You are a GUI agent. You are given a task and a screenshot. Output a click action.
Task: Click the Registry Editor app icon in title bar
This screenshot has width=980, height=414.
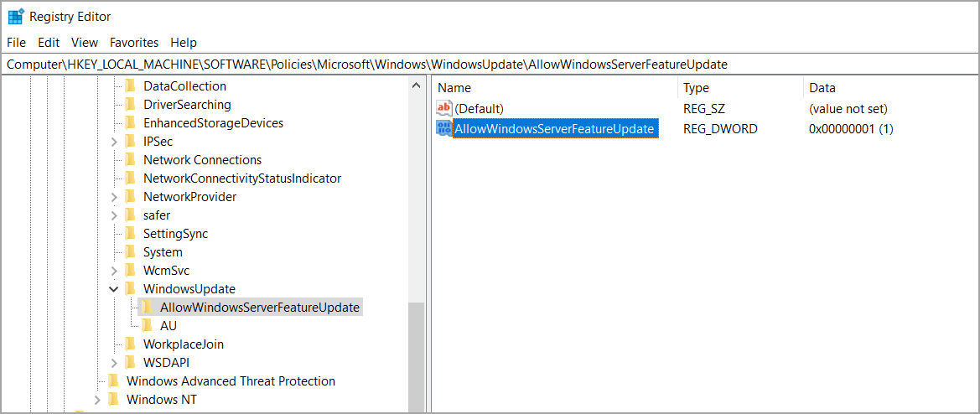tap(16, 16)
